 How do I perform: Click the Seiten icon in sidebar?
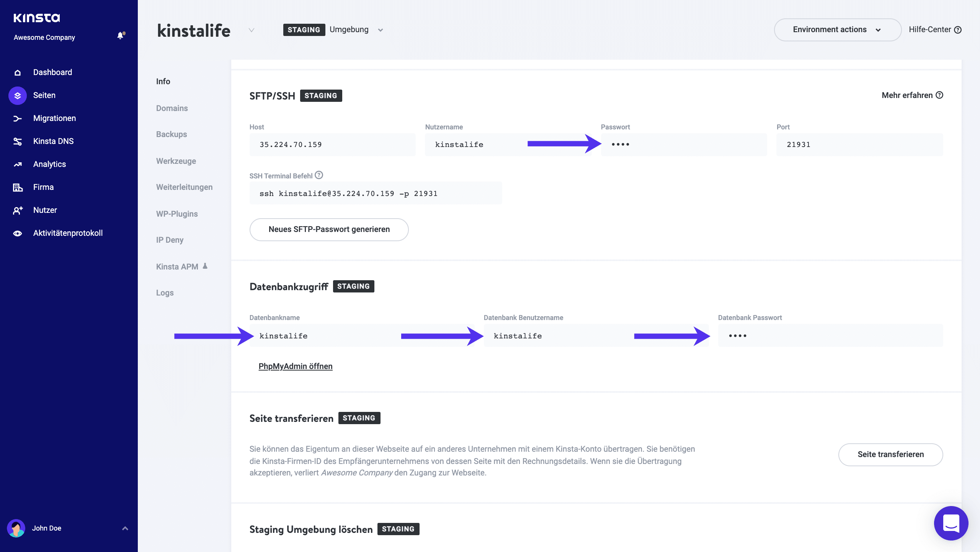click(18, 95)
